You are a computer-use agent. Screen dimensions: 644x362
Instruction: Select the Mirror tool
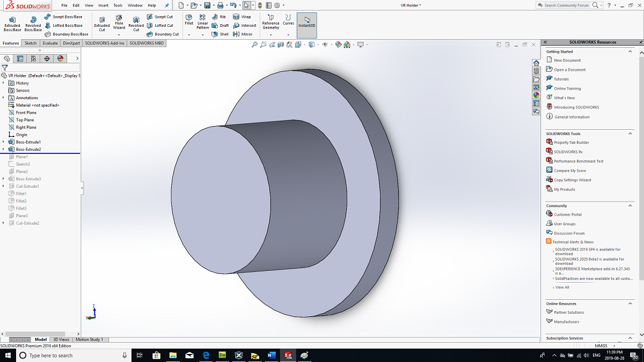(x=243, y=34)
